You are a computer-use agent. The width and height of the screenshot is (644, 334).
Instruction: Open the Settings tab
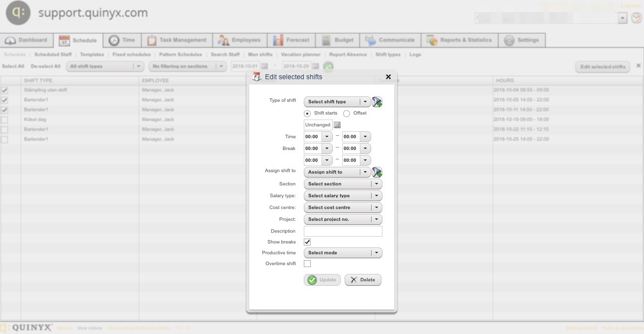click(x=522, y=40)
